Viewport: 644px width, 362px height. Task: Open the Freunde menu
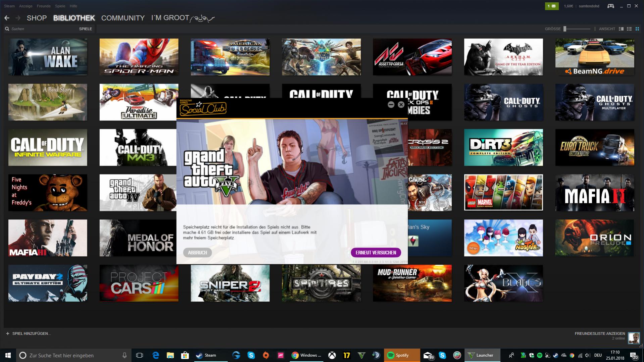click(x=44, y=6)
